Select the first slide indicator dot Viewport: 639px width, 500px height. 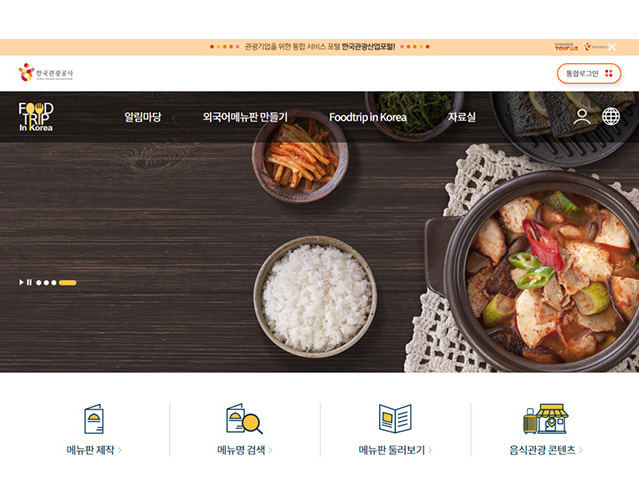click(x=39, y=283)
